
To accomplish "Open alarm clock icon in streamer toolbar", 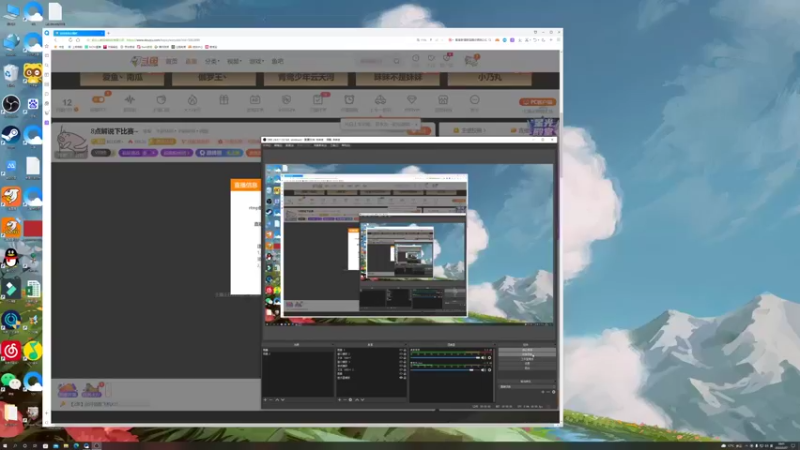I will click(x=349, y=99).
